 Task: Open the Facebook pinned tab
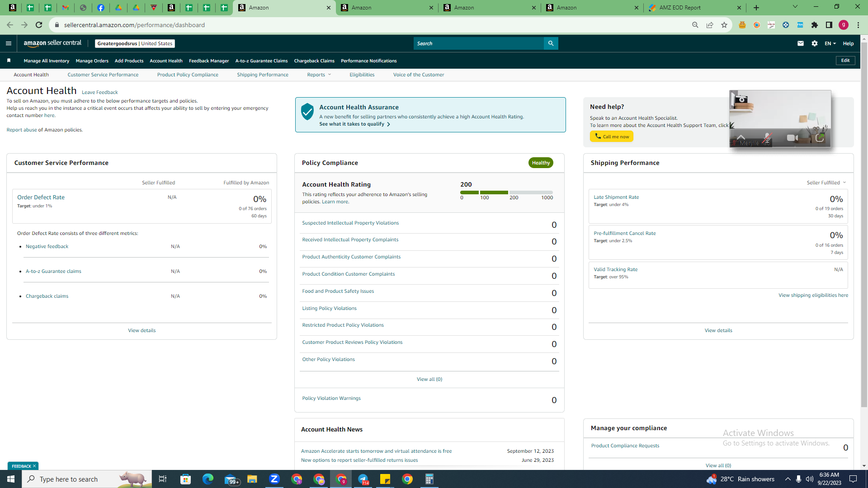(101, 8)
